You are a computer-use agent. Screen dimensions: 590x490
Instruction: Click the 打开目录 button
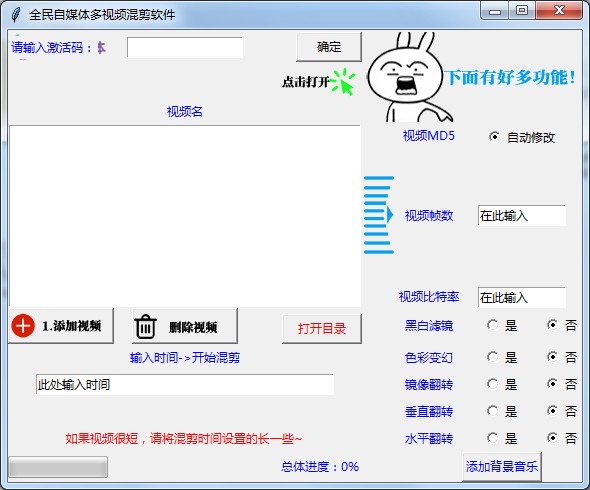pyautogui.click(x=322, y=329)
